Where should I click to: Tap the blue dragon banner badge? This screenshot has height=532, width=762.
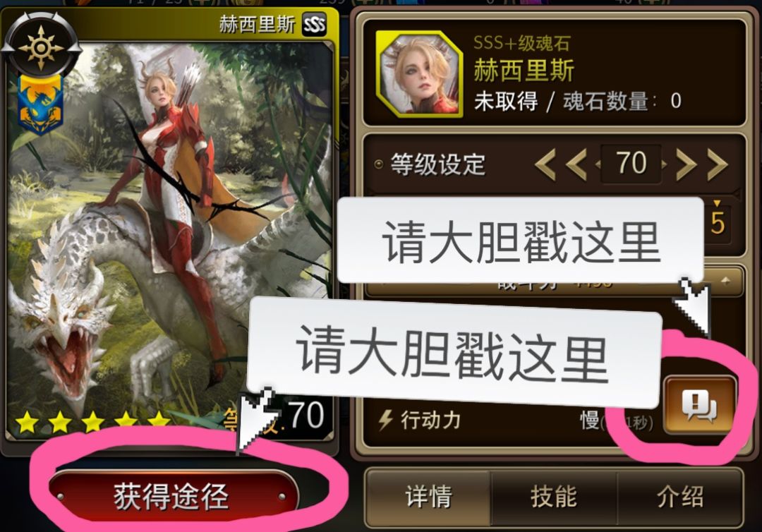point(41,104)
